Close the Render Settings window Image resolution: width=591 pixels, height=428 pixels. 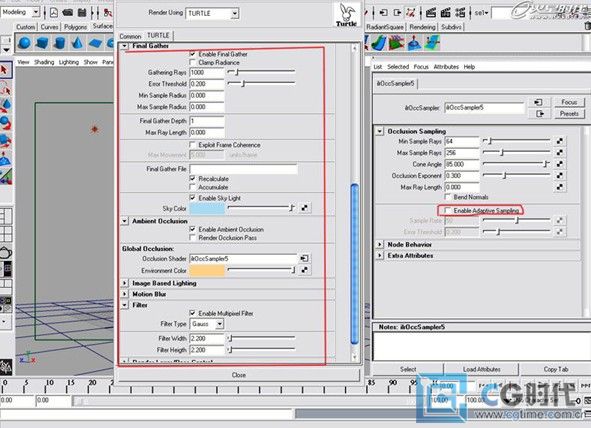point(239,374)
